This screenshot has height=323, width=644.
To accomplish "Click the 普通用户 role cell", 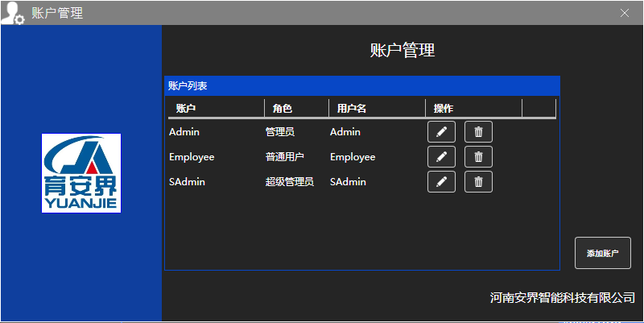I will [x=284, y=157].
